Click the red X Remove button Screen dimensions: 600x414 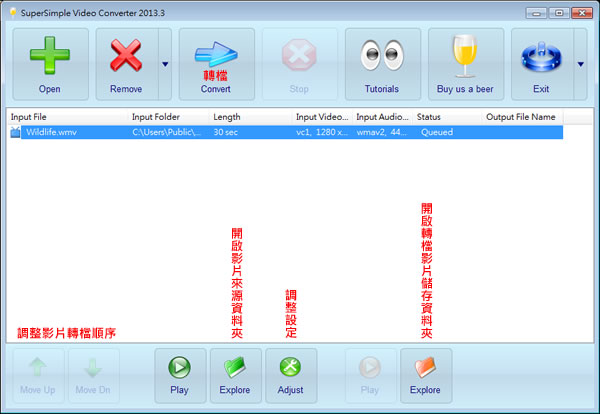(127, 64)
